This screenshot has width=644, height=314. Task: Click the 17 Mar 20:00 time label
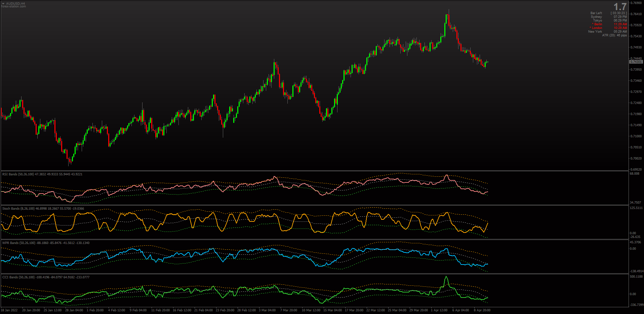(354, 310)
